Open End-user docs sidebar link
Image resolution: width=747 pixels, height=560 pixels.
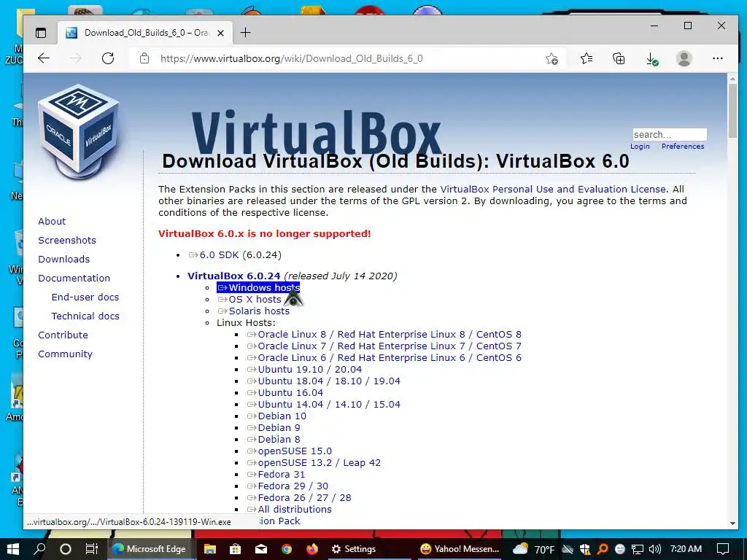tap(85, 297)
